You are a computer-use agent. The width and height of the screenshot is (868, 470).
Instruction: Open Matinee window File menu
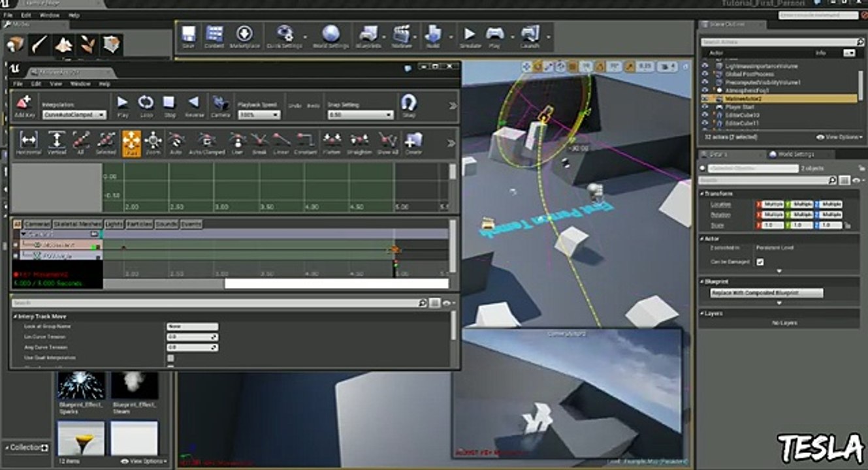click(x=18, y=84)
